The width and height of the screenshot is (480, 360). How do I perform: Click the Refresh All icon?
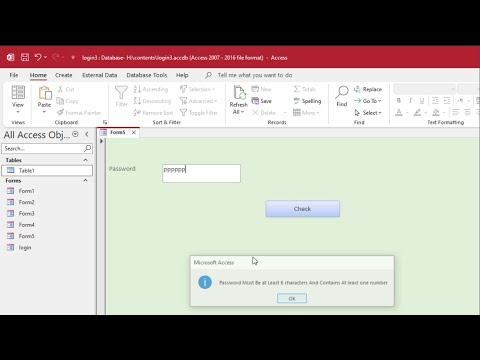(239, 92)
